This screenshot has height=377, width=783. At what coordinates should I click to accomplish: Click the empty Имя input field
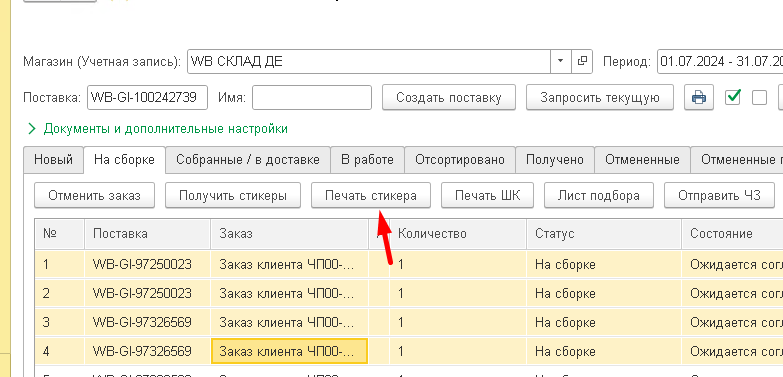click(x=312, y=97)
